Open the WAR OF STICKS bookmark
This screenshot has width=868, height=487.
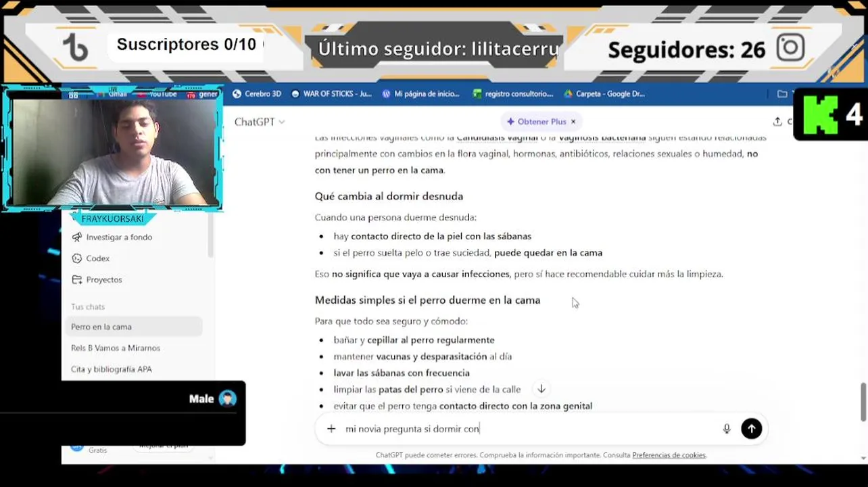(331, 94)
